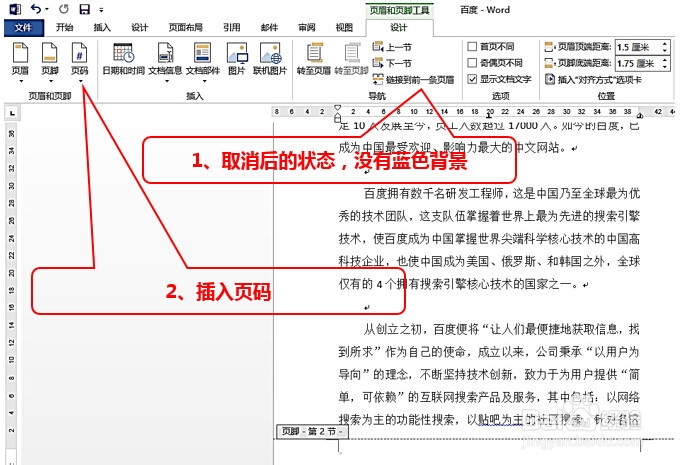Expand the 页码 dropdown arrow
The height and width of the screenshot is (465, 680).
[x=80, y=81]
